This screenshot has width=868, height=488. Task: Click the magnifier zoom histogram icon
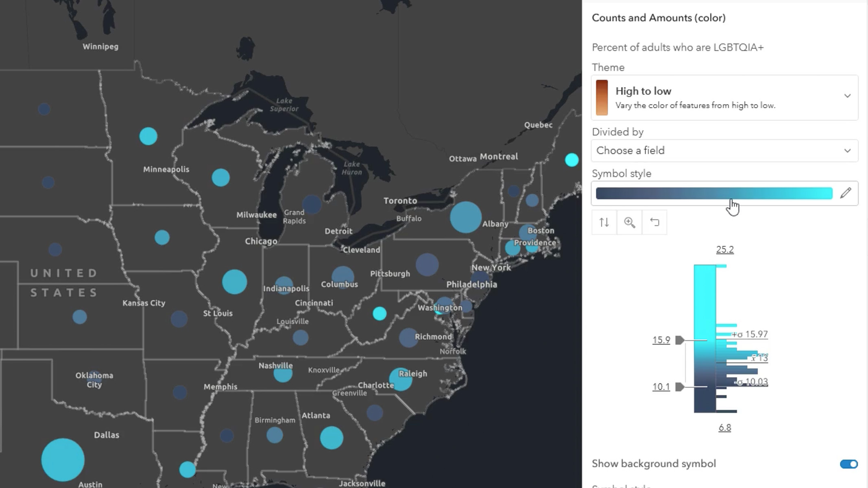629,222
